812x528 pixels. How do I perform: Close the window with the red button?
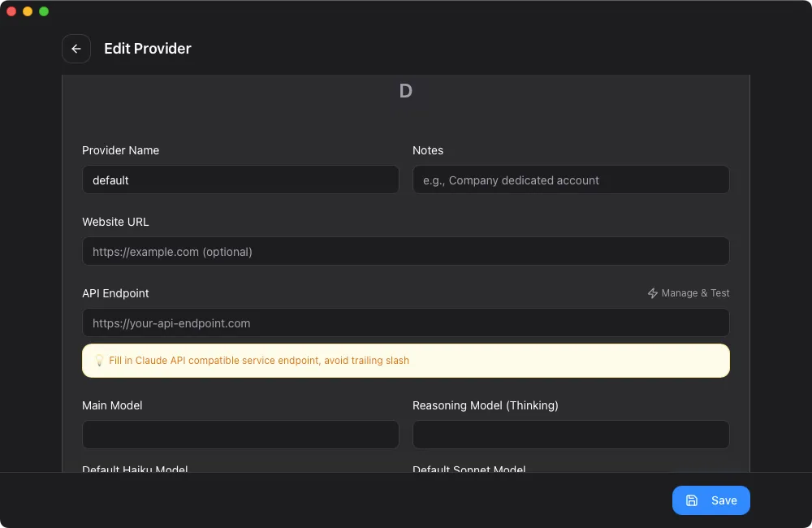(x=11, y=11)
